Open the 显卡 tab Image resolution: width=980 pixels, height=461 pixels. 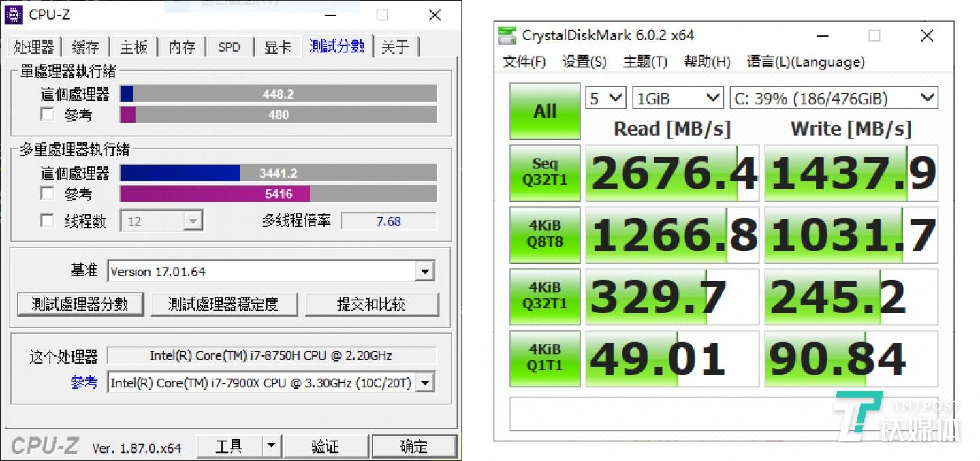tap(278, 47)
